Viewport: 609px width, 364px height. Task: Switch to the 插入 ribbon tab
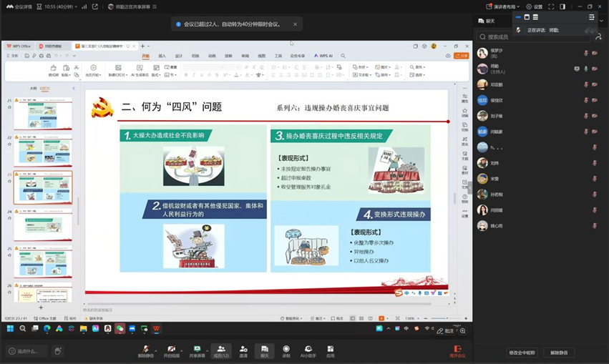(x=162, y=56)
